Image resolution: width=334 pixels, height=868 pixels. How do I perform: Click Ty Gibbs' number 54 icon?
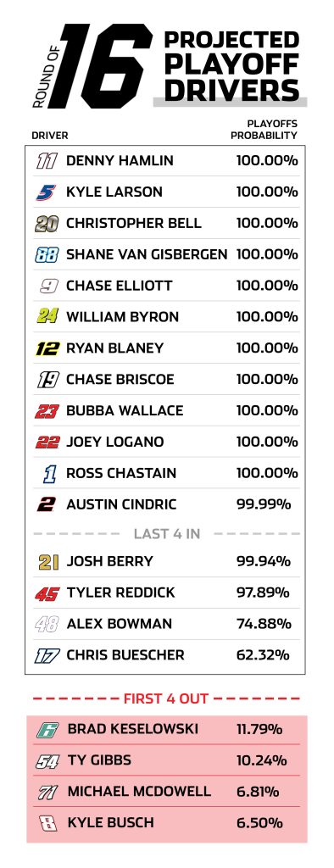click(x=47, y=760)
